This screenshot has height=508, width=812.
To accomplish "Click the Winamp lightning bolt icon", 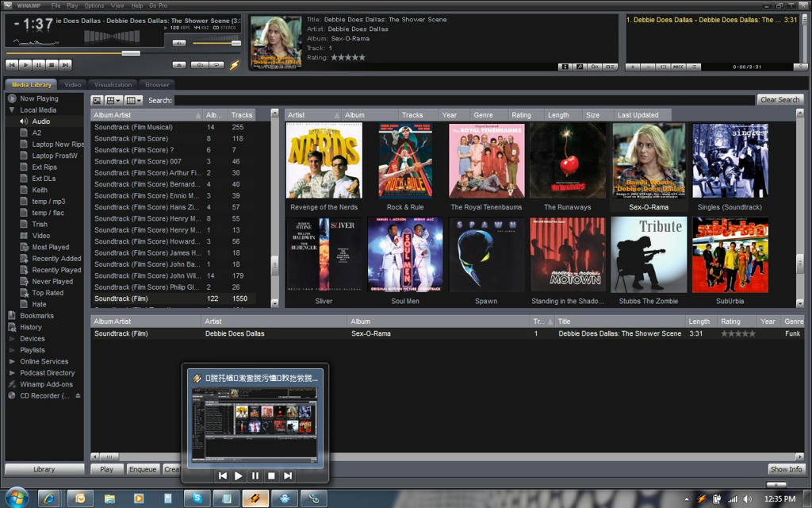I will (235, 65).
